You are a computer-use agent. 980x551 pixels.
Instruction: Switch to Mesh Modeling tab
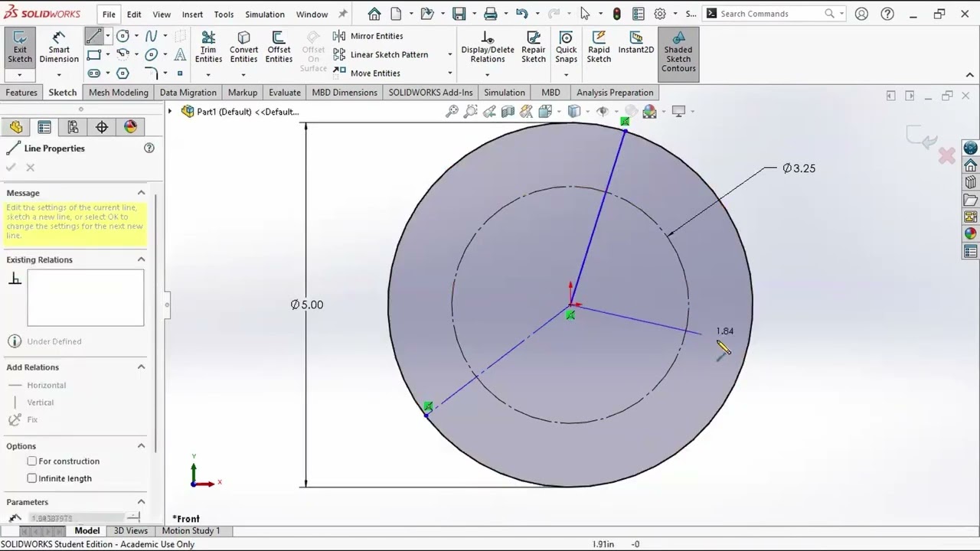pos(119,93)
